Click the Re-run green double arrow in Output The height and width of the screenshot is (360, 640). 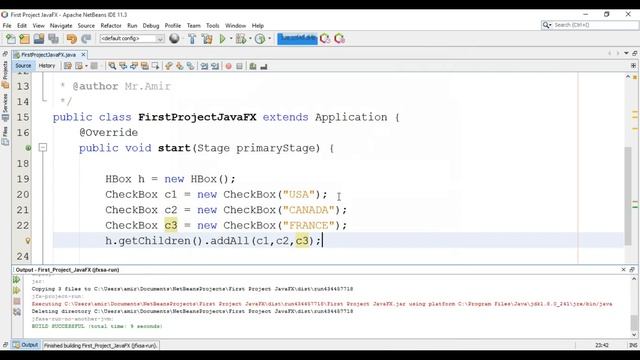tap(17, 280)
